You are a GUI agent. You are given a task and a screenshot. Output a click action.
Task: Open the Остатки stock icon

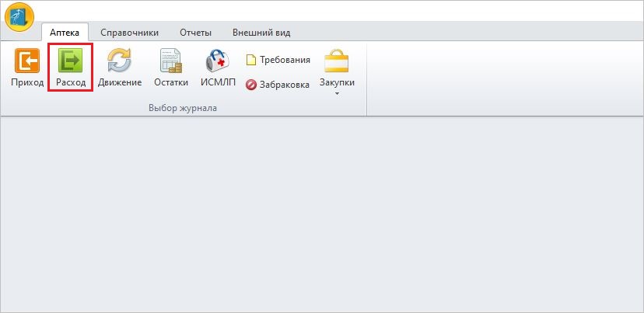click(x=170, y=61)
